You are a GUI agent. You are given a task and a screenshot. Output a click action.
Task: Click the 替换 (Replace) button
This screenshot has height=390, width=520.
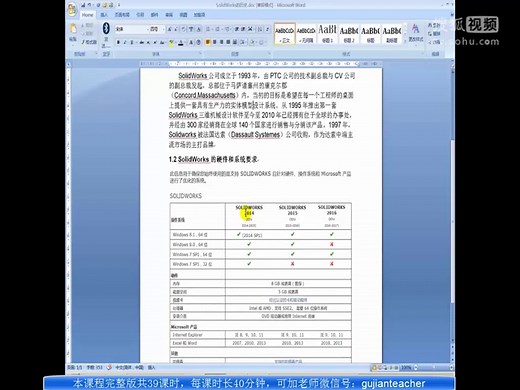pyautogui.click(x=434, y=34)
